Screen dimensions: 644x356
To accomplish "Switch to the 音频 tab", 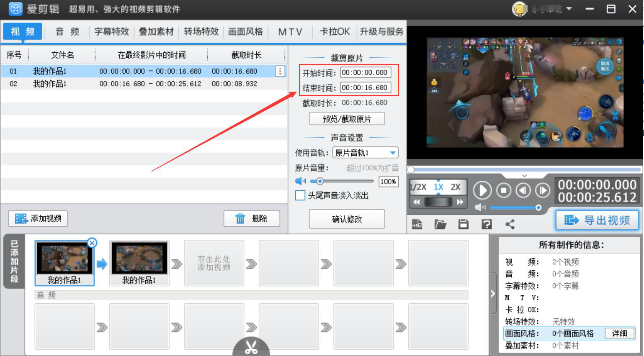I will (x=67, y=32).
